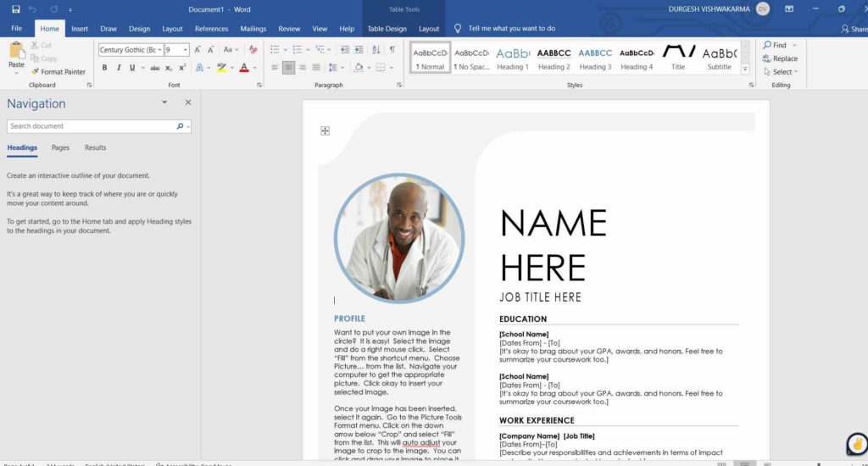Open Text Effects and Typography
Screen dimensions: 868x466
coord(200,68)
